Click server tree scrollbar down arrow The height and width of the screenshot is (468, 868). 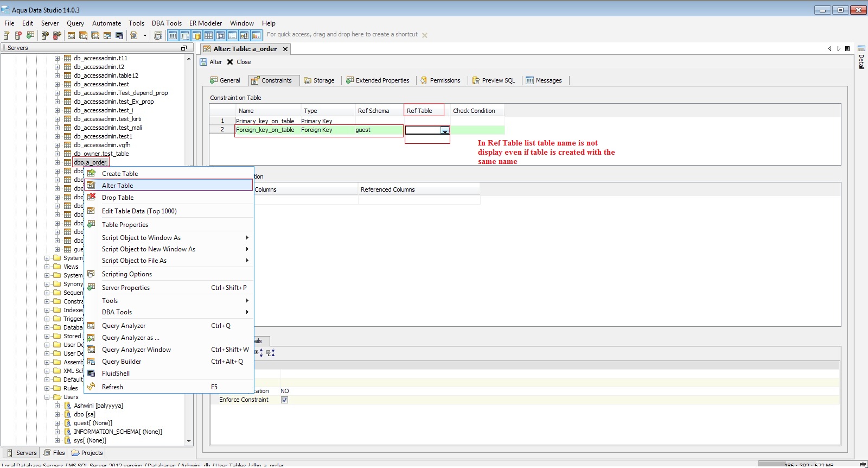189,441
